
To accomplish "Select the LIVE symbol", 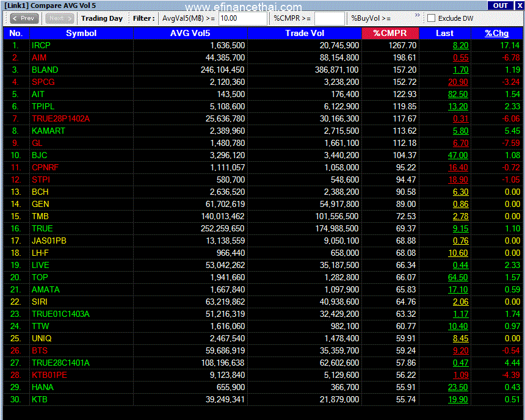I will coord(40,266).
